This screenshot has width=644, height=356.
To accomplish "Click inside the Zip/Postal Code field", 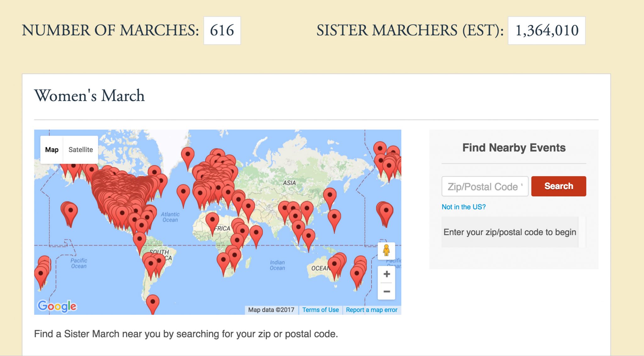I will pyautogui.click(x=485, y=186).
